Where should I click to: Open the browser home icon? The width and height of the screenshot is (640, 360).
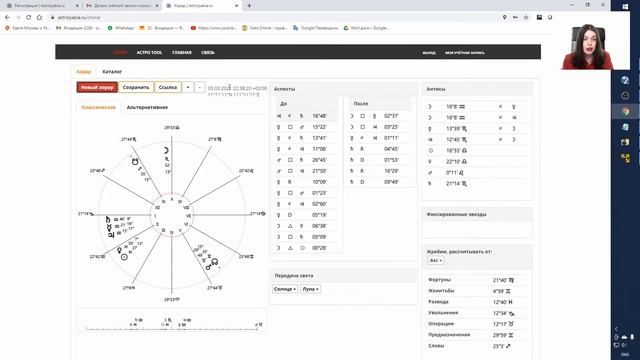39,18
